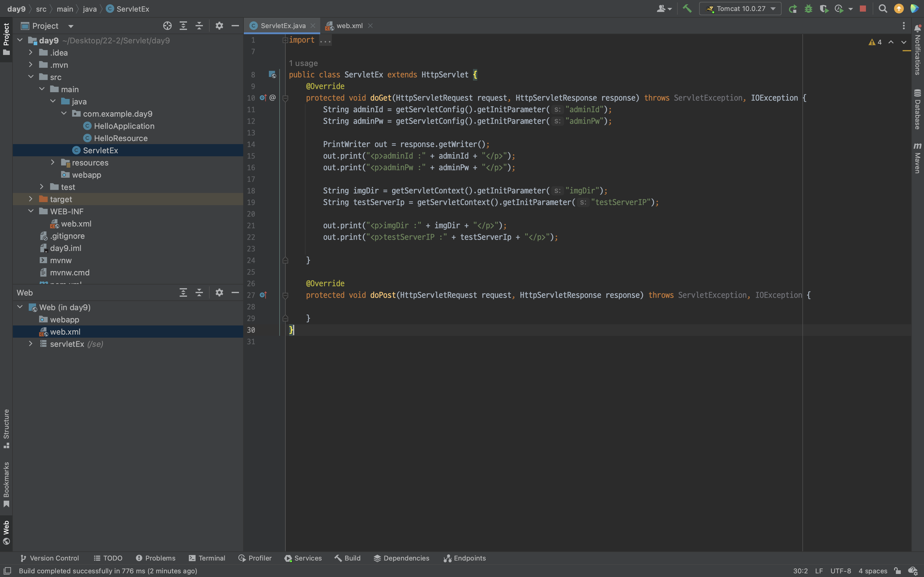The width and height of the screenshot is (924, 577).
Task: Toggle read-only lock in status bar
Action: click(897, 571)
